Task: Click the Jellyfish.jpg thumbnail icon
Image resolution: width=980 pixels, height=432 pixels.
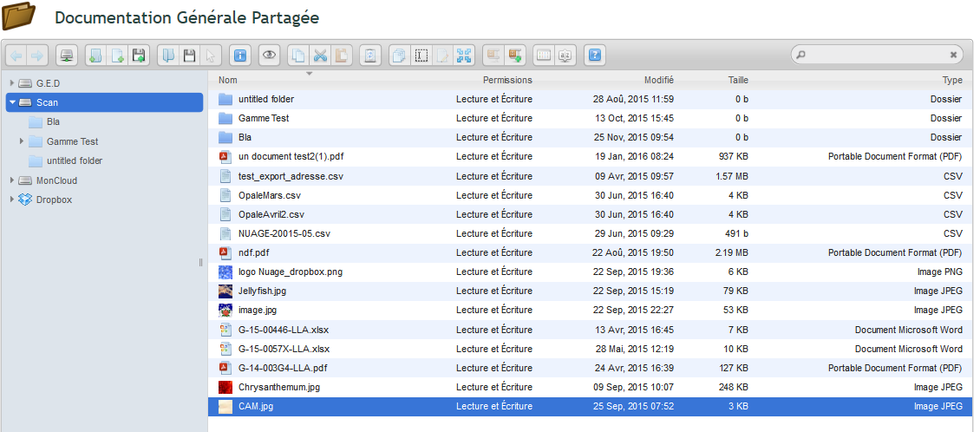Action: pos(225,291)
